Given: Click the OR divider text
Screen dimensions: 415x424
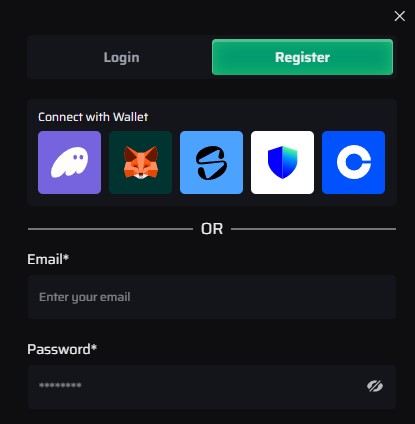Looking at the screenshot, I should click(212, 229).
